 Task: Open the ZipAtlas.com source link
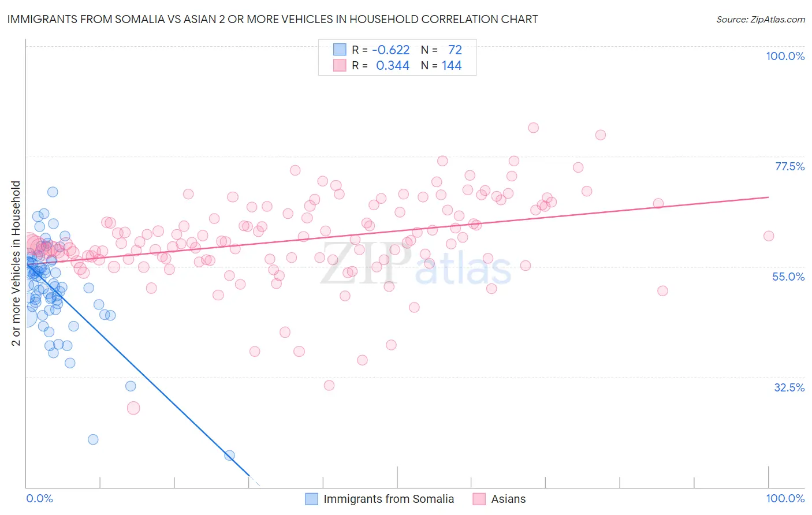click(x=761, y=19)
